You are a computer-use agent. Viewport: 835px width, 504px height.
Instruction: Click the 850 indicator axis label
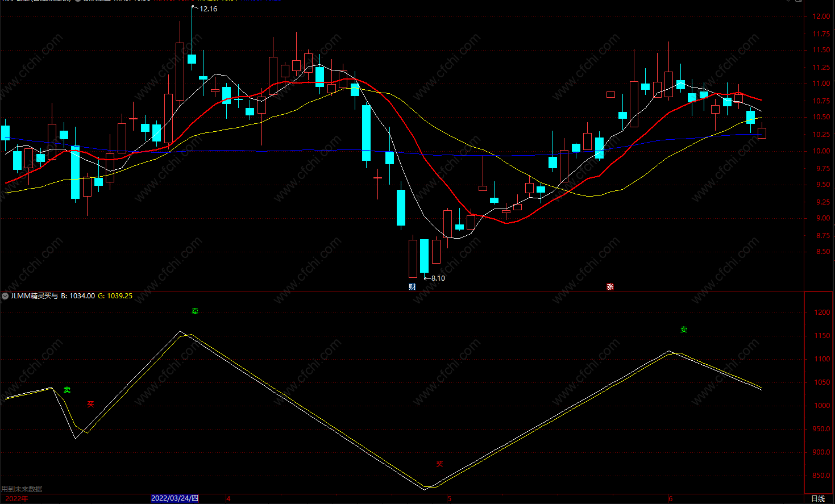pyautogui.click(x=821, y=476)
